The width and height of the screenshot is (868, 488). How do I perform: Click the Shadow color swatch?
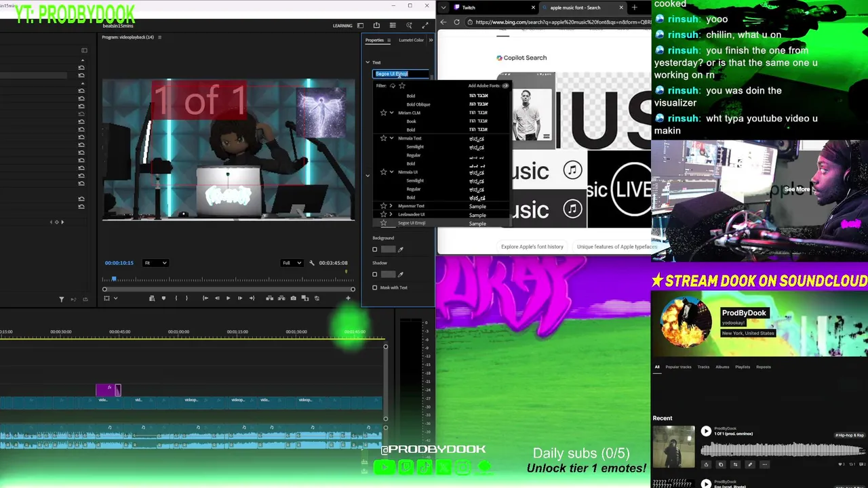tap(388, 274)
